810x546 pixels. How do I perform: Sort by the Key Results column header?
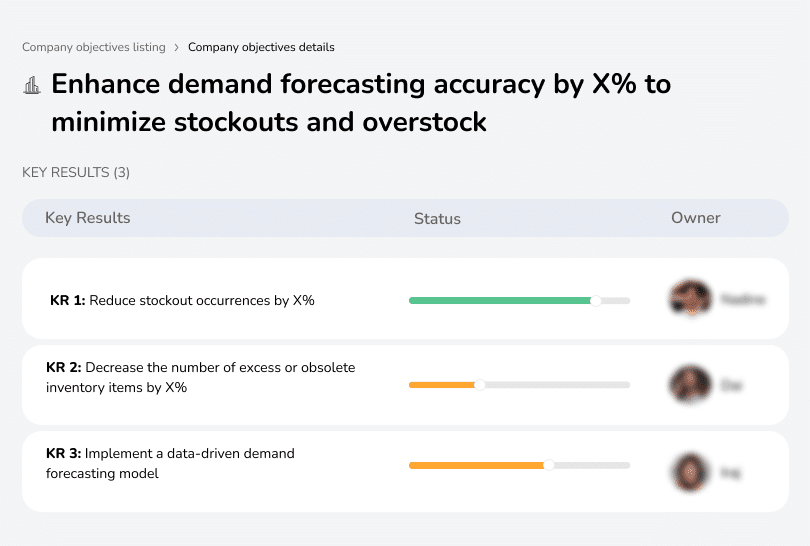coord(88,218)
